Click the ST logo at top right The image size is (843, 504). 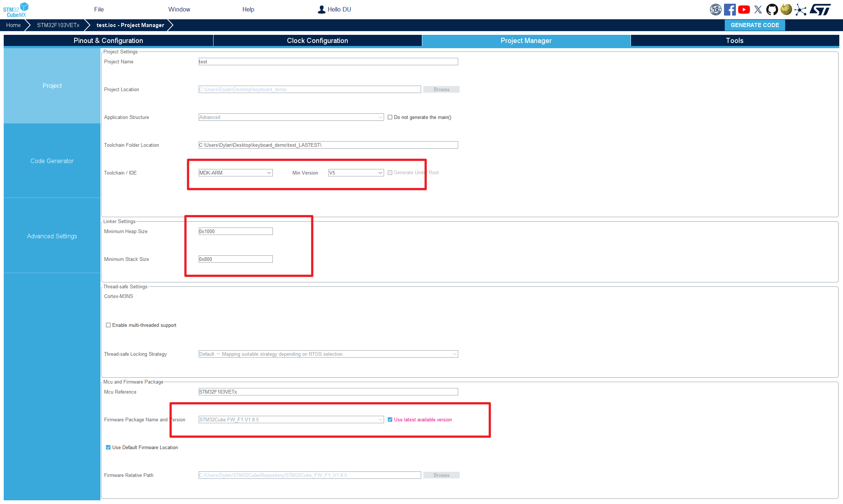pyautogui.click(x=820, y=9)
